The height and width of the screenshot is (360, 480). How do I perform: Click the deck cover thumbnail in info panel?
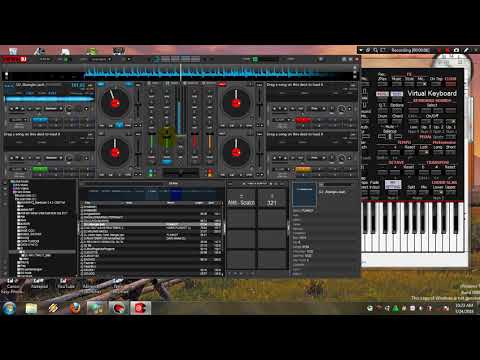pyautogui.click(x=304, y=194)
